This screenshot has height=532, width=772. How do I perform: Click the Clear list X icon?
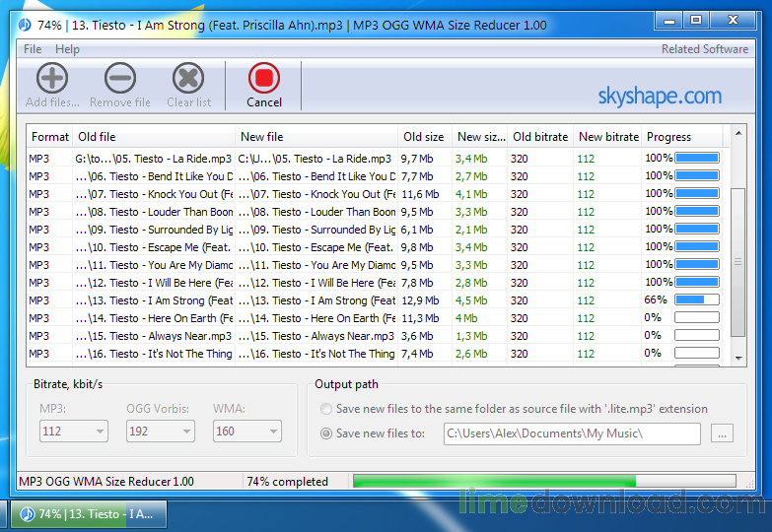tap(188, 78)
